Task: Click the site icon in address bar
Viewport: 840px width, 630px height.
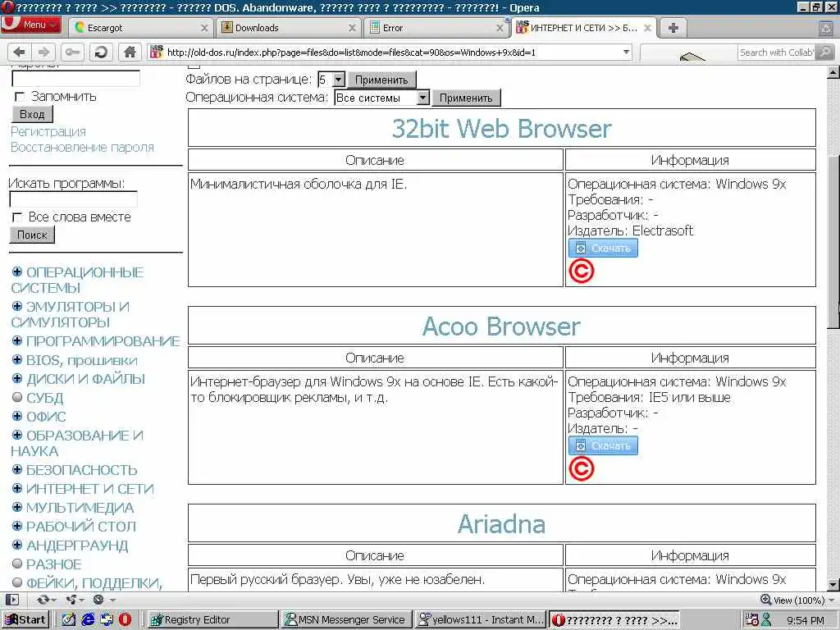Action: pyautogui.click(x=157, y=52)
